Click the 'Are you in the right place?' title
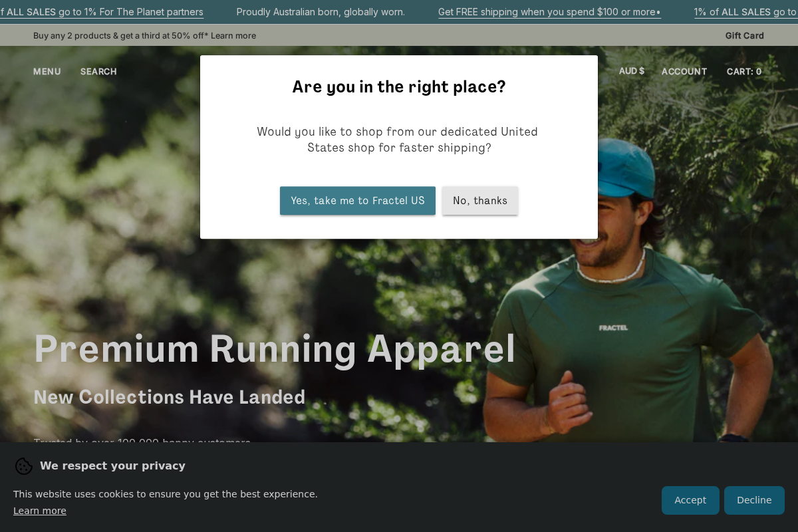The width and height of the screenshot is (798, 532). (399, 87)
